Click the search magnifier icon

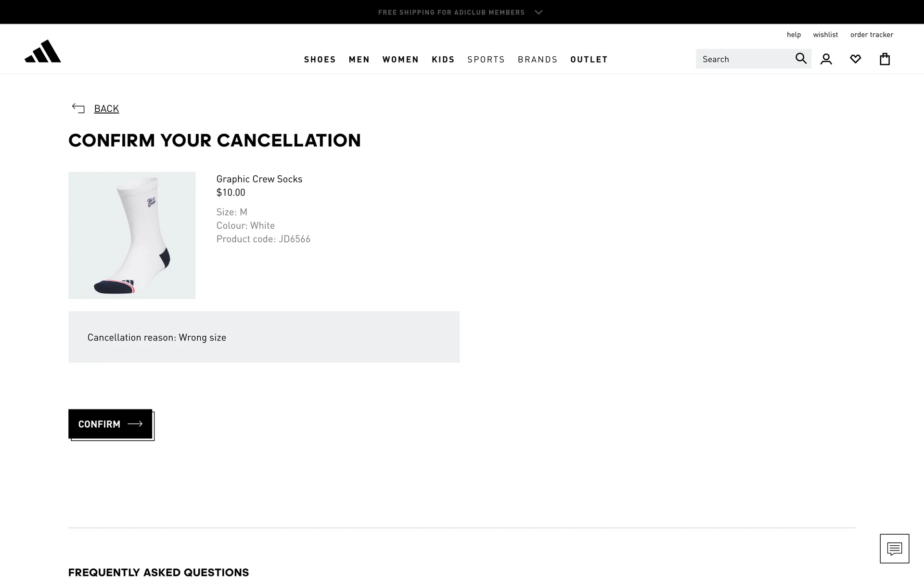pos(801,58)
